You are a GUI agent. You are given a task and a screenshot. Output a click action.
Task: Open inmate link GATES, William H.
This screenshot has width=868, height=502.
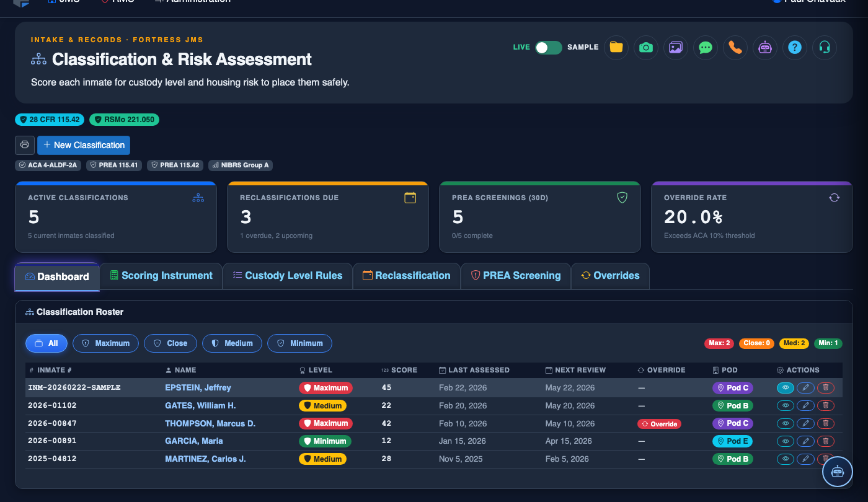(200, 406)
